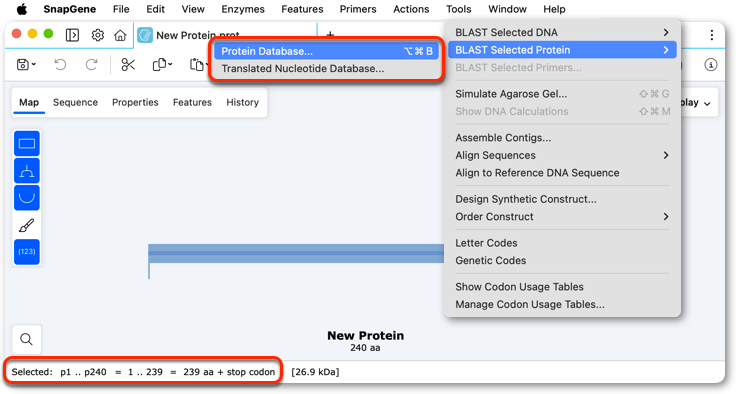Open the Actions menu
This screenshot has width=736, height=394.
coord(411,9)
